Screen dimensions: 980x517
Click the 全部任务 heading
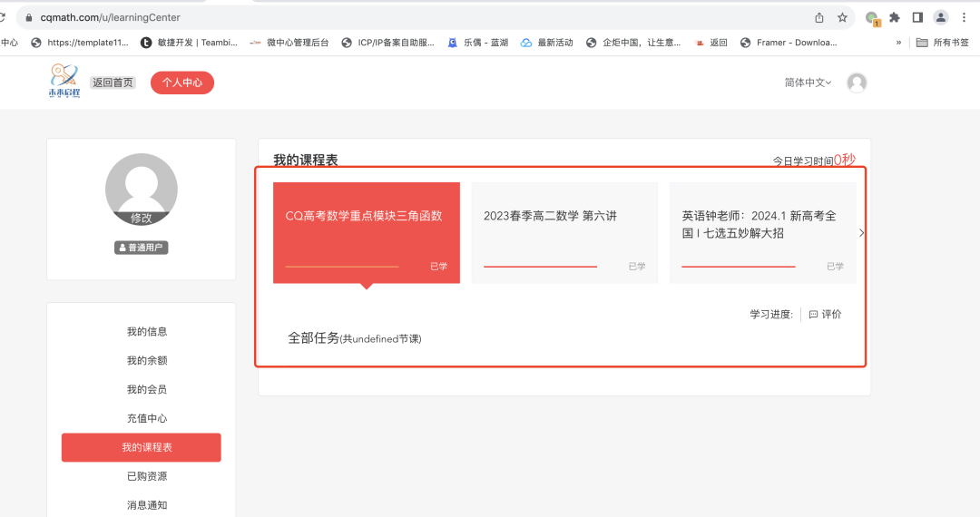[x=355, y=338]
